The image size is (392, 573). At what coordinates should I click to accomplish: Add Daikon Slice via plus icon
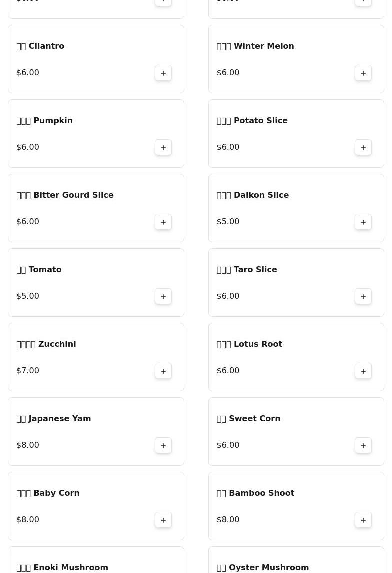click(x=363, y=222)
